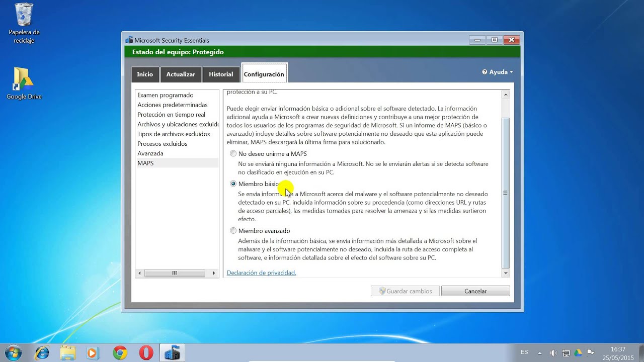The width and height of the screenshot is (644, 362).
Task: Select No deseo unirme a MAPS
Action: tap(233, 154)
